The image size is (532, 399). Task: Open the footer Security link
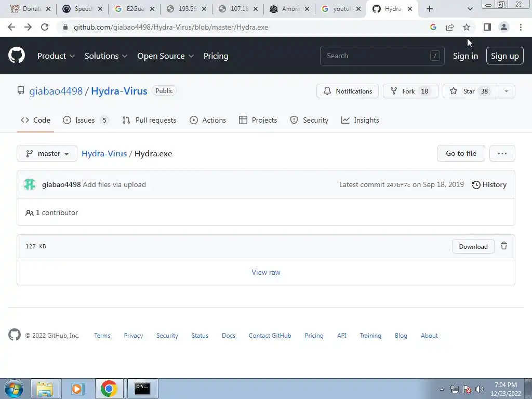pos(167,336)
